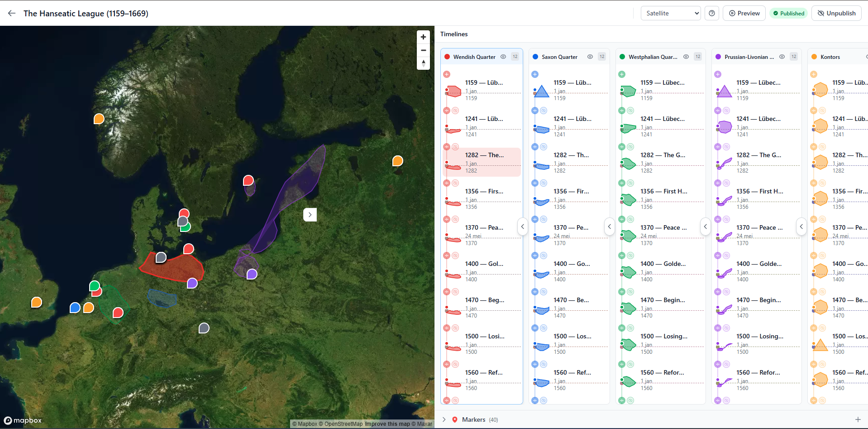The width and height of the screenshot is (868, 429).
Task: Add a new event to the Wendish Quarter timeline
Action: point(447,74)
